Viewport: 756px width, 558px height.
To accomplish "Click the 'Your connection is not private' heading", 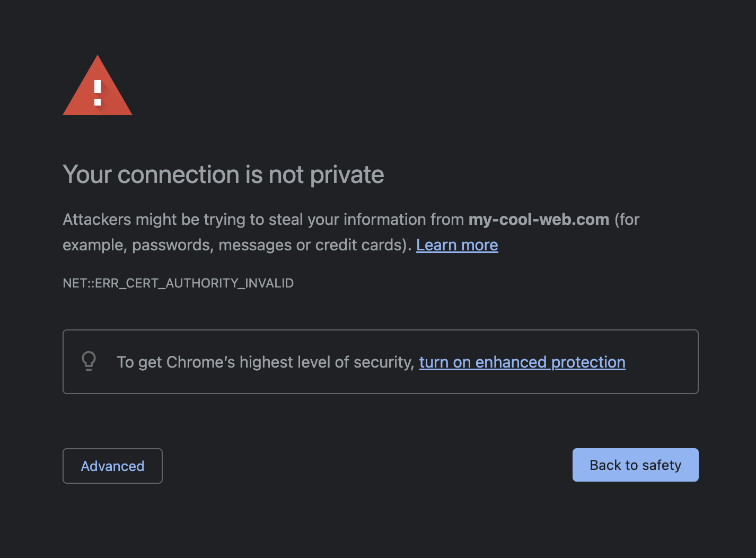I will [223, 175].
